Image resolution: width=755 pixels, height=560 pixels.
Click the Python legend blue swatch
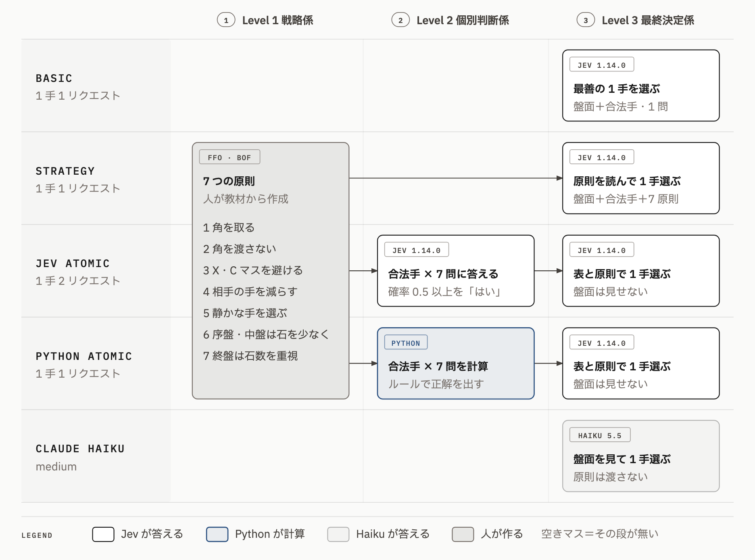click(217, 534)
